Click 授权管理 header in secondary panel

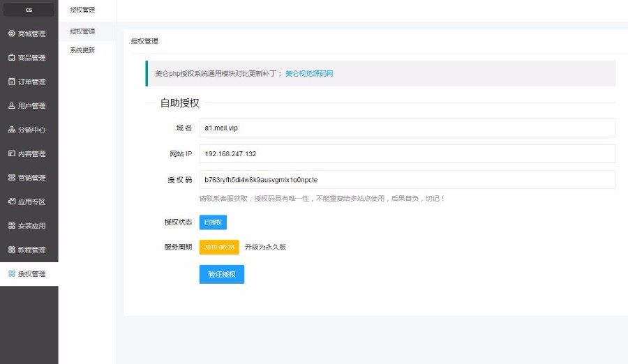[x=82, y=10]
